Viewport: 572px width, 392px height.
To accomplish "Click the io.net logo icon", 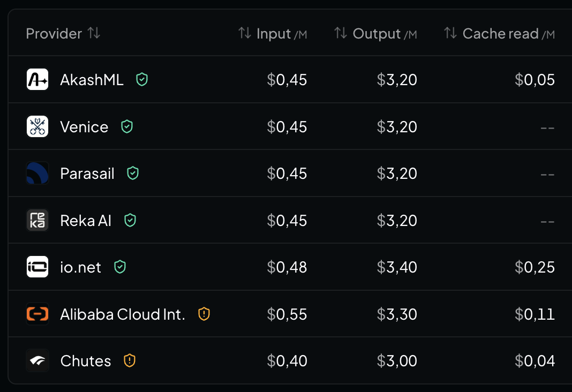I will (37, 267).
